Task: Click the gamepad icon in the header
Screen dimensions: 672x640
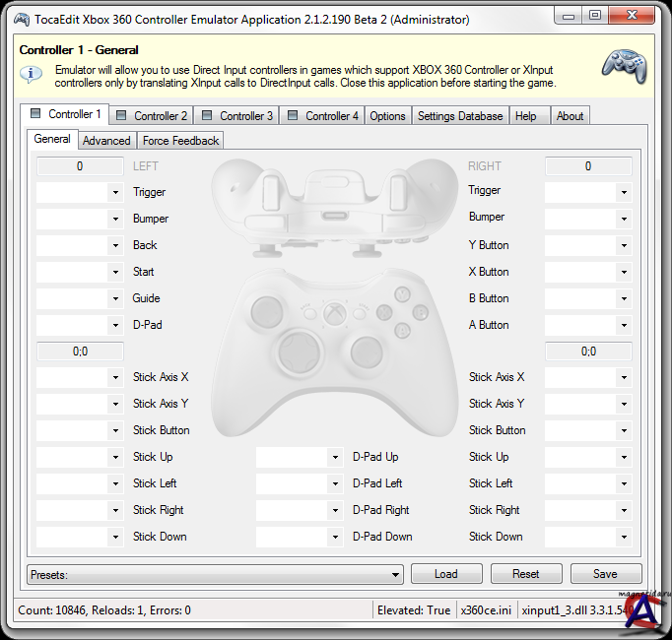Action: [625, 66]
